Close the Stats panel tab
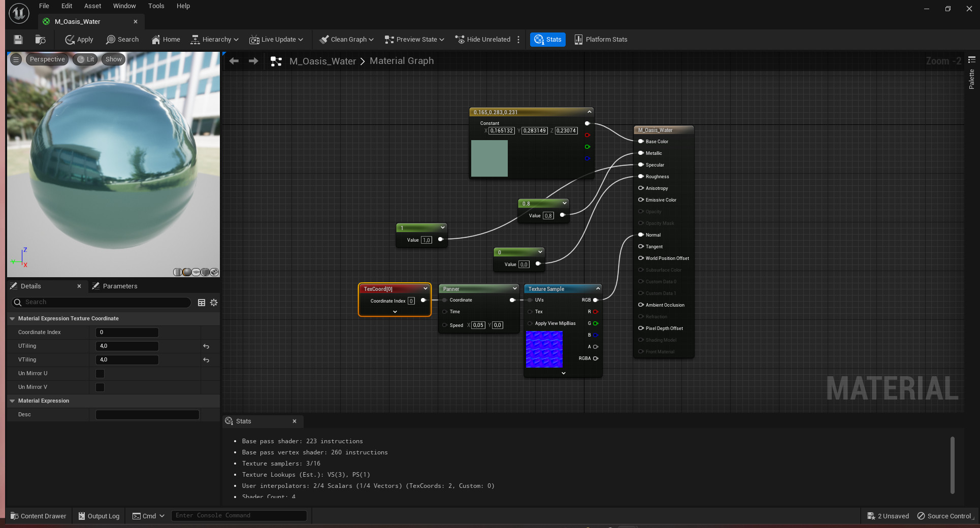 pyautogui.click(x=295, y=421)
